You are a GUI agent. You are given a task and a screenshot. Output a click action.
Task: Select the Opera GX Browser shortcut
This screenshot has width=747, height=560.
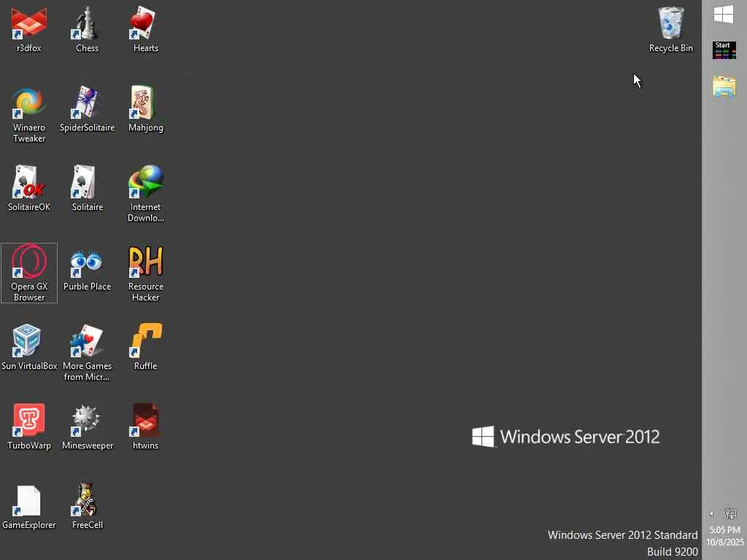29,273
